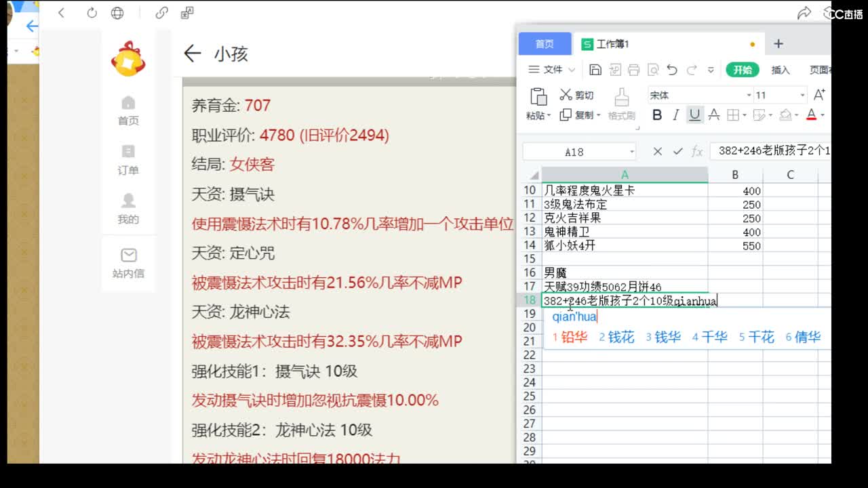Viewport: 868px width, 488px height.
Task: Cancel the cell entry with the X icon
Action: [657, 151]
